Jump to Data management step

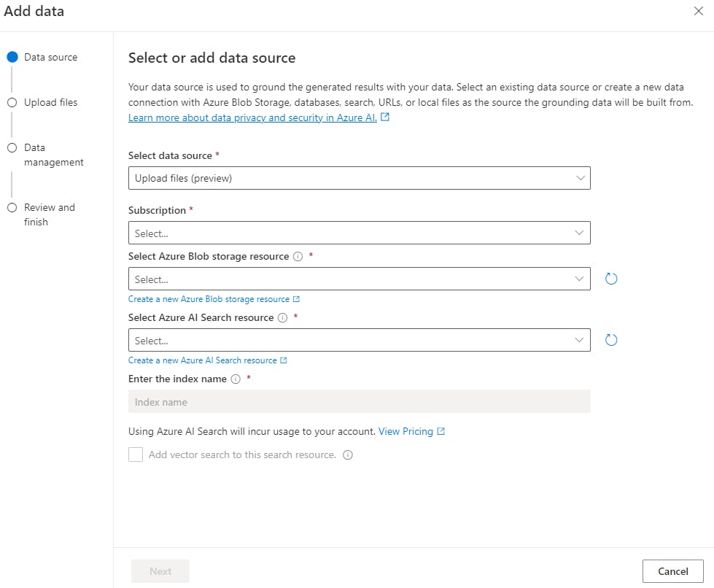click(x=53, y=155)
